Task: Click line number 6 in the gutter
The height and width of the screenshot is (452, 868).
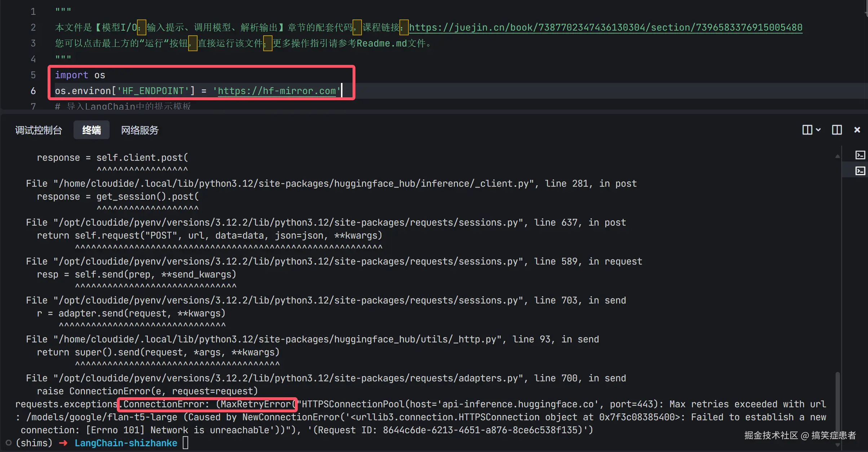Action: [33, 91]
